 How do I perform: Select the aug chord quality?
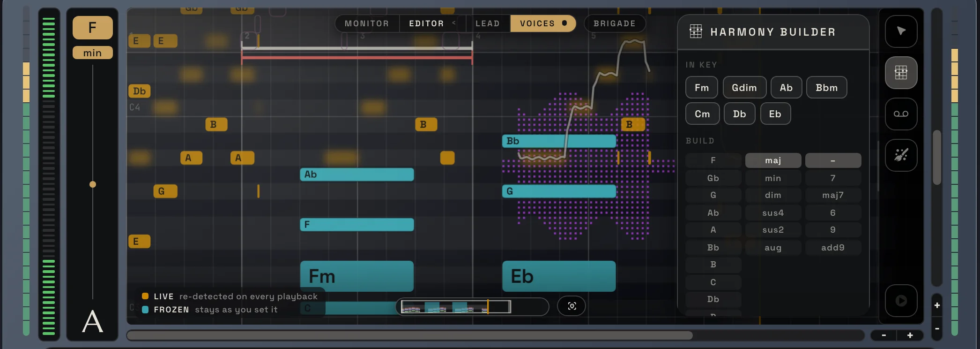[773, 248]
